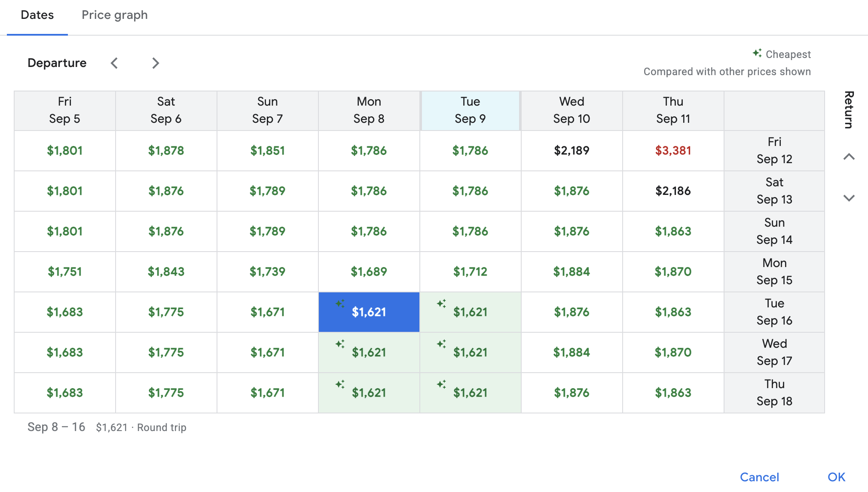Go to next departure dates arrow
The height and width of the screenshot is (492, 868).
click(x=156, y=63)
